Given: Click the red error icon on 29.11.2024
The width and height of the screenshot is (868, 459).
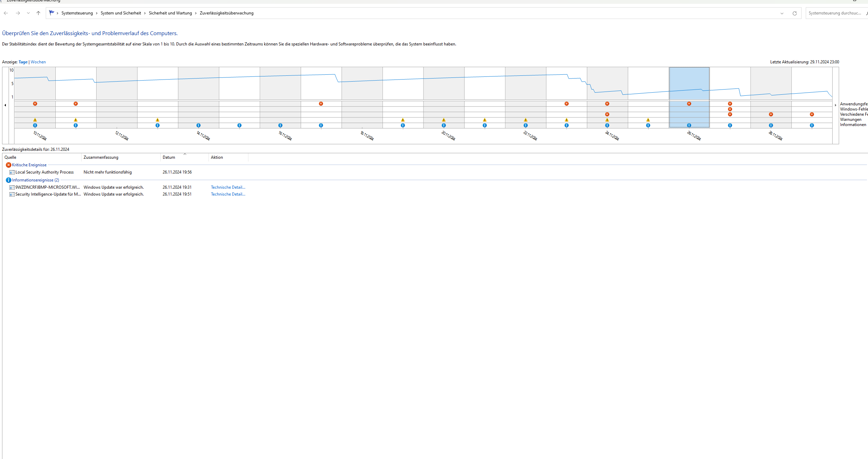Looking at the screenshot, I should point(812,114).
